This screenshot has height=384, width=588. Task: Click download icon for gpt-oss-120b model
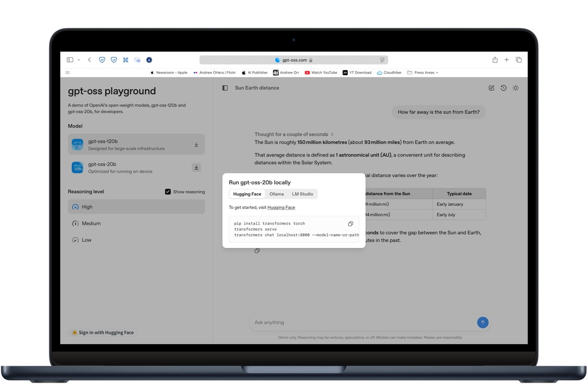coord(196,145)
